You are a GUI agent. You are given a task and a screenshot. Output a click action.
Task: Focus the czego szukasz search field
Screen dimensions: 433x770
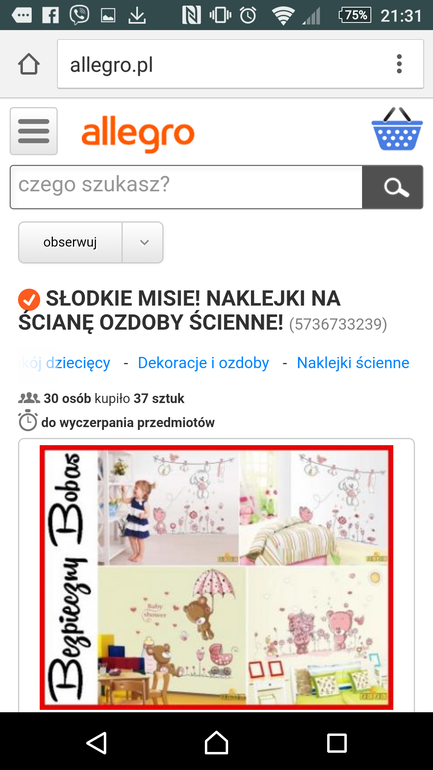tap(187, 187)
